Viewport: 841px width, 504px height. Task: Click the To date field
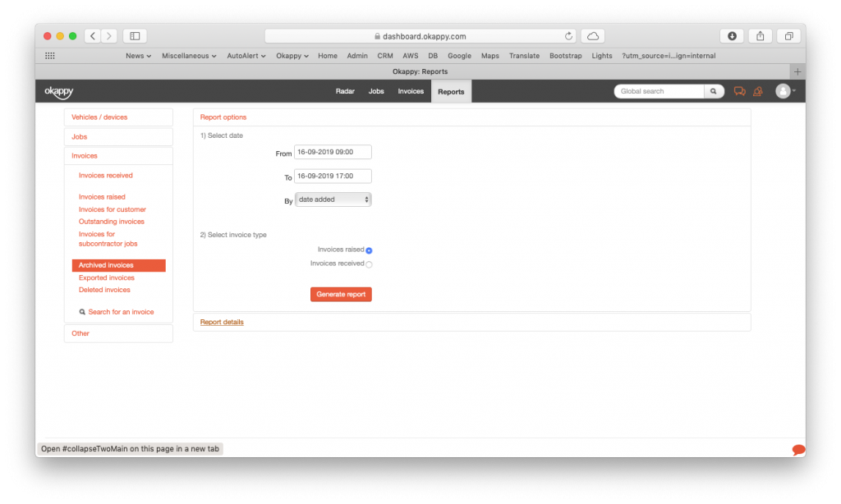pyautogui.click(x=333, y=176)
